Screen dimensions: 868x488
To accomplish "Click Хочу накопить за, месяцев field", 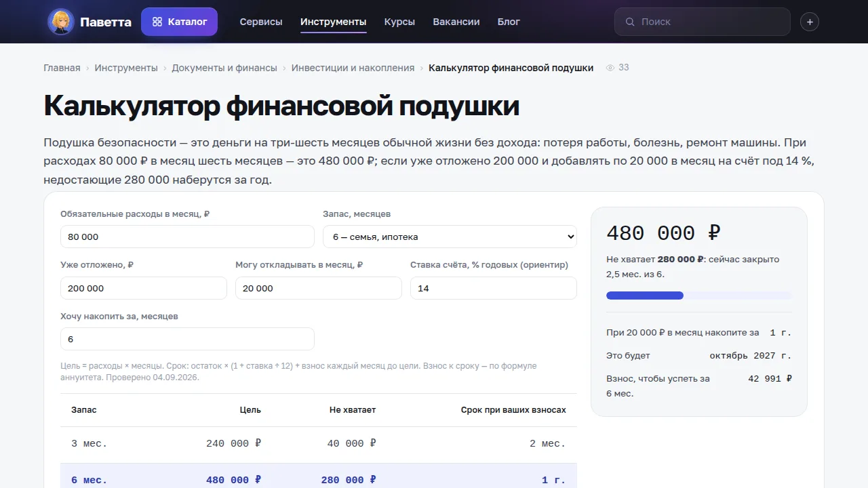I will pyautogui.click(x=187, y=339).
